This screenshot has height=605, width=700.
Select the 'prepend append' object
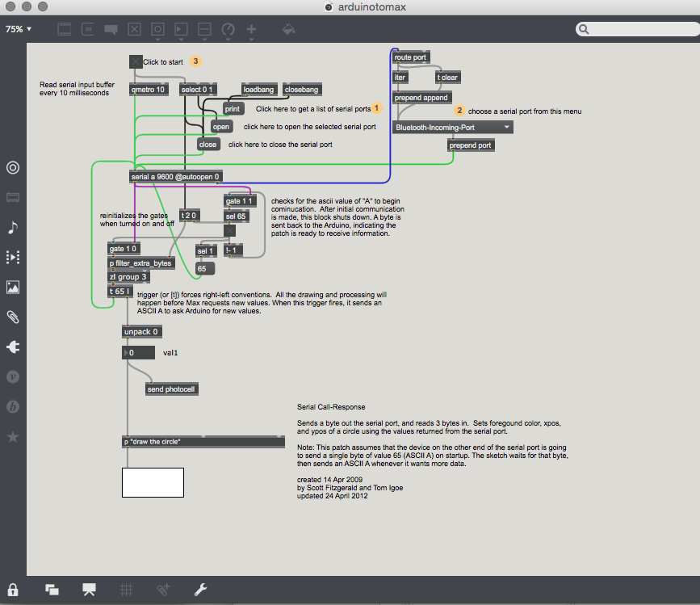(421, 98)
